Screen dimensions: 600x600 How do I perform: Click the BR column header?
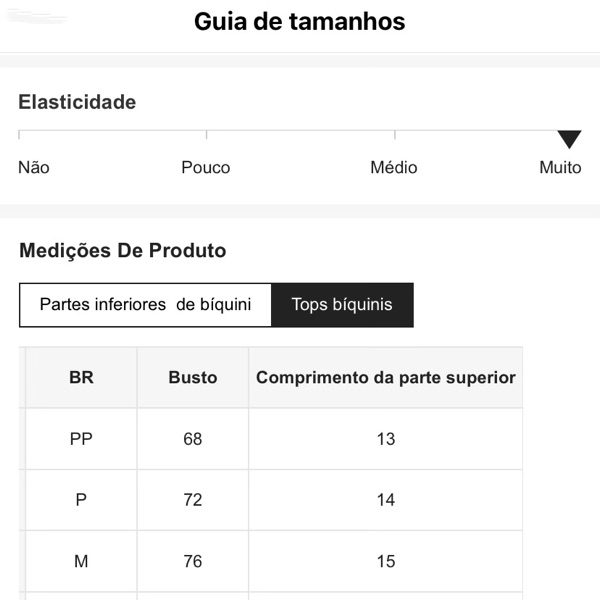pos(81,377)
